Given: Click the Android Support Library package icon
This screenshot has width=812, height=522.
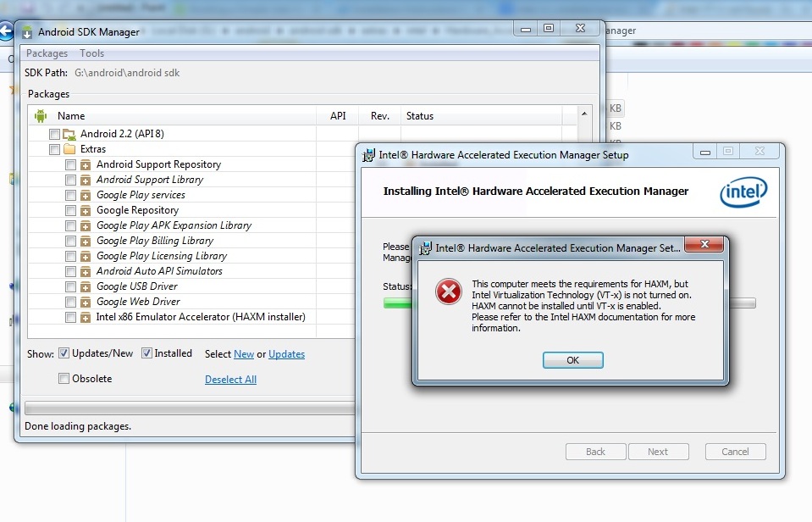Looking at the screenshot, I should coord(86,180).
